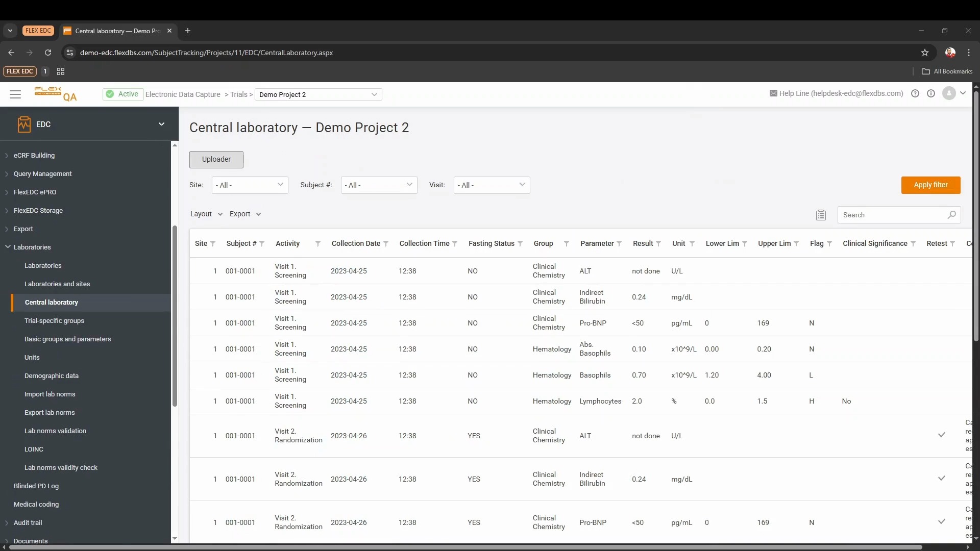This screenshot has height=551, width=980.
Task: Click the Apply filter button
Action: click(x=930, y=185)
